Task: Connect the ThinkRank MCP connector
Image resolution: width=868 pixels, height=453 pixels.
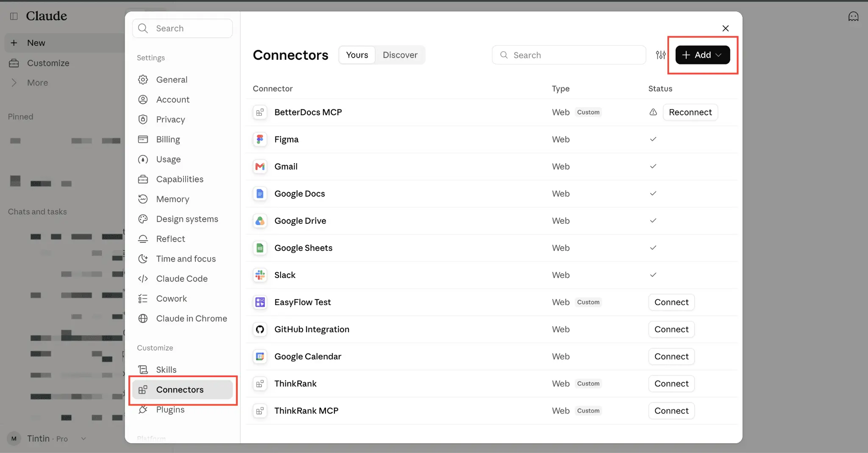Action: 671,411
